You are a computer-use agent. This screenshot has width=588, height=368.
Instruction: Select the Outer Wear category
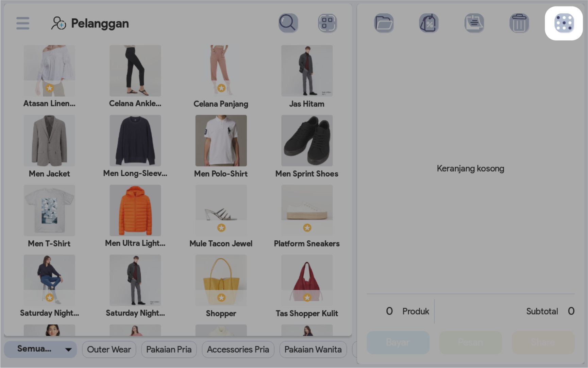coord(109,349)
